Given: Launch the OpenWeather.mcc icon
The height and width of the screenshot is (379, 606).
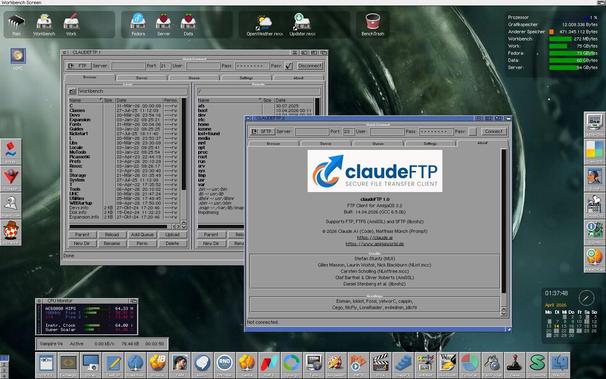Looking at the screenshot, I should click(x=264, y=24).
